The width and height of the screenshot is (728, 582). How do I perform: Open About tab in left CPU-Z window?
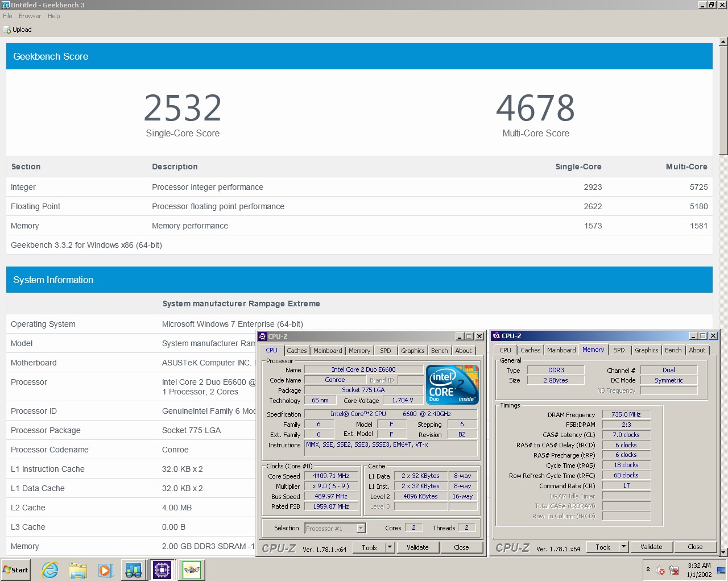[464, 351]
